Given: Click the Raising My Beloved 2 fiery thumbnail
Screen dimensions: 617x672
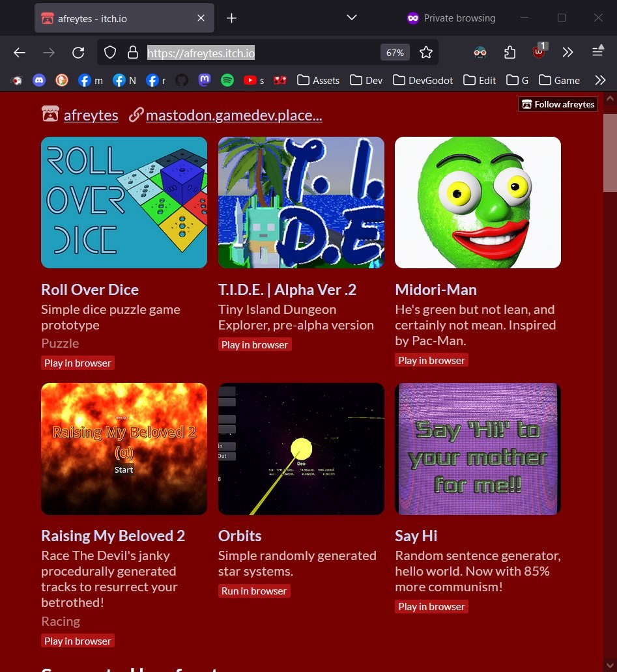Looking at the screenshot, I should point(124,449).
